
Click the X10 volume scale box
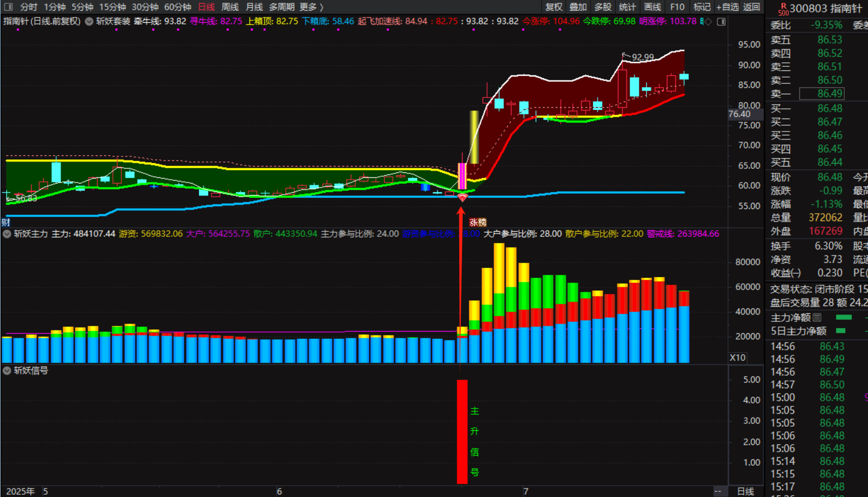pyautogui.click(x=737, y=358)
